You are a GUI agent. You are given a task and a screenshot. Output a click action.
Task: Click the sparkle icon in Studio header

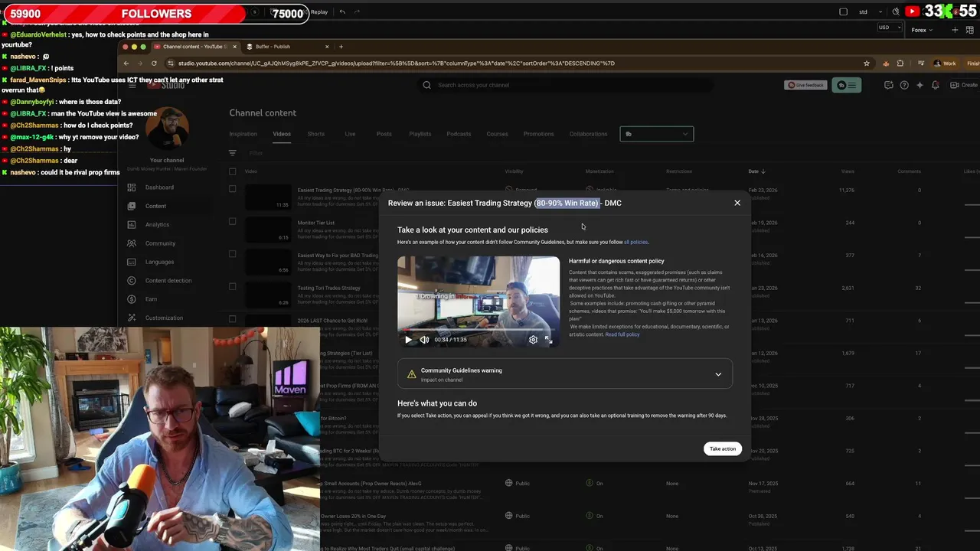tap(920, 85)
